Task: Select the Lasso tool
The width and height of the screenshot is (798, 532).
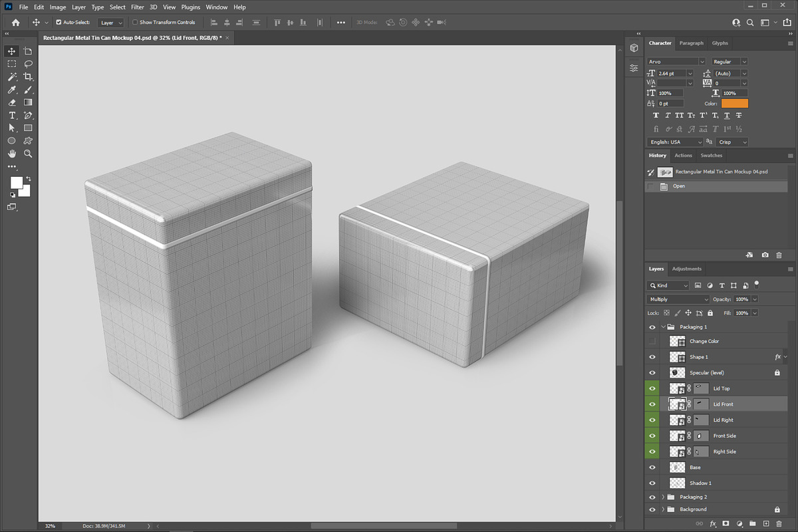Action: coord(28,64)
